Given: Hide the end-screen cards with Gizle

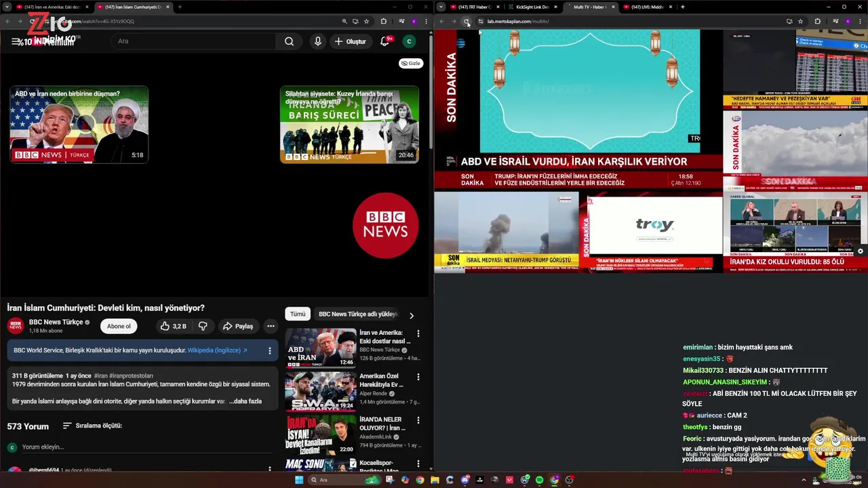Looking at the screenshot, I should click(410, 63).
